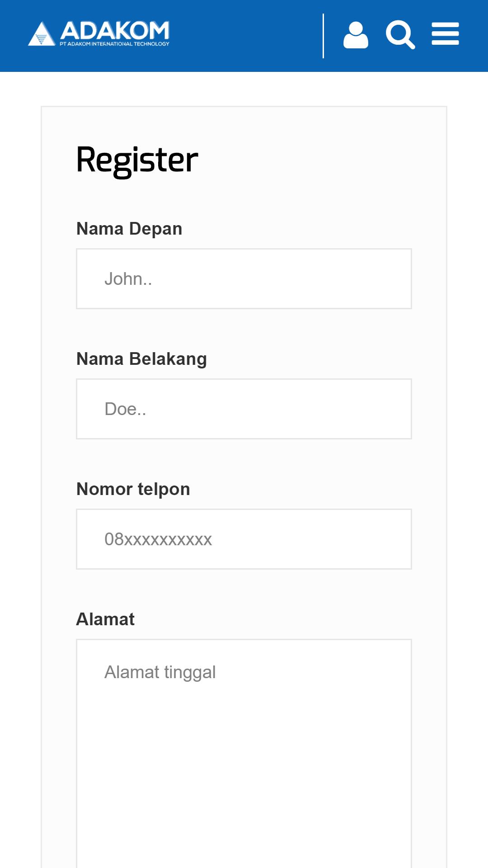Image resolution: width=488 pixels, height=868 pixels.
Task: Click the Register heading
Action: point(137,160)
